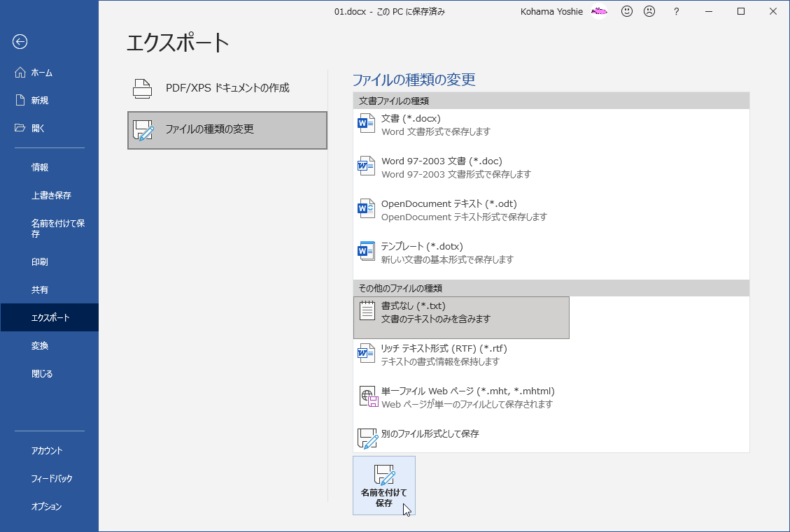Click the テンプレート (*.dotx) label text
The image size is (790, 532).
pos(422,246)
